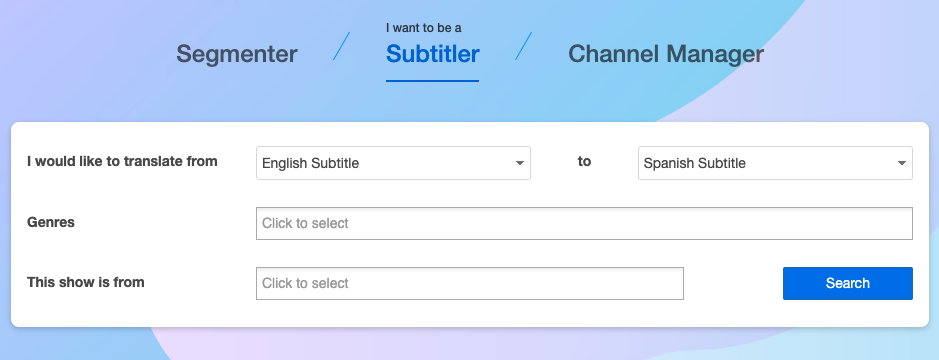The image size is (939, 360).
Task: Select the Subtitler tab
Action: (432, 54)
